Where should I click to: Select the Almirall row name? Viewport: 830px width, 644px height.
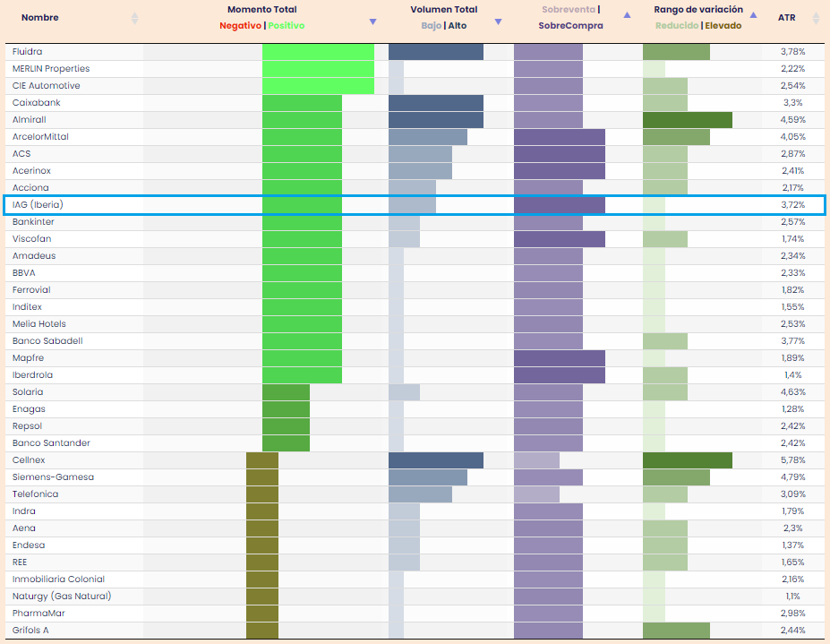[30, 119]
